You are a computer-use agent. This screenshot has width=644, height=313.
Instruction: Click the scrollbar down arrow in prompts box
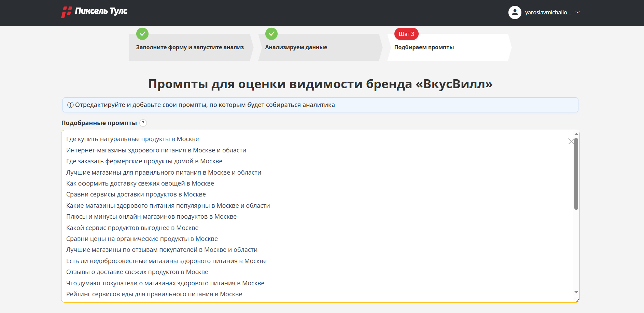point(576,292)
